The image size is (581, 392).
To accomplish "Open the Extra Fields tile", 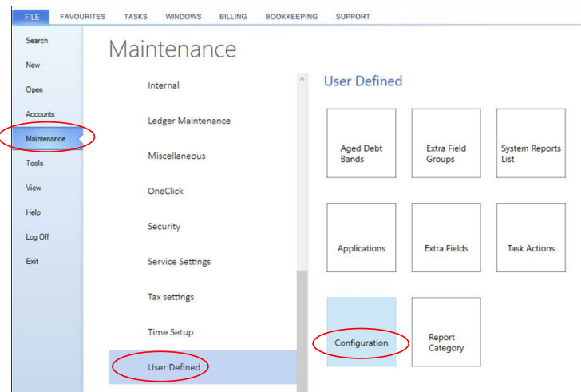I will 446,237.
